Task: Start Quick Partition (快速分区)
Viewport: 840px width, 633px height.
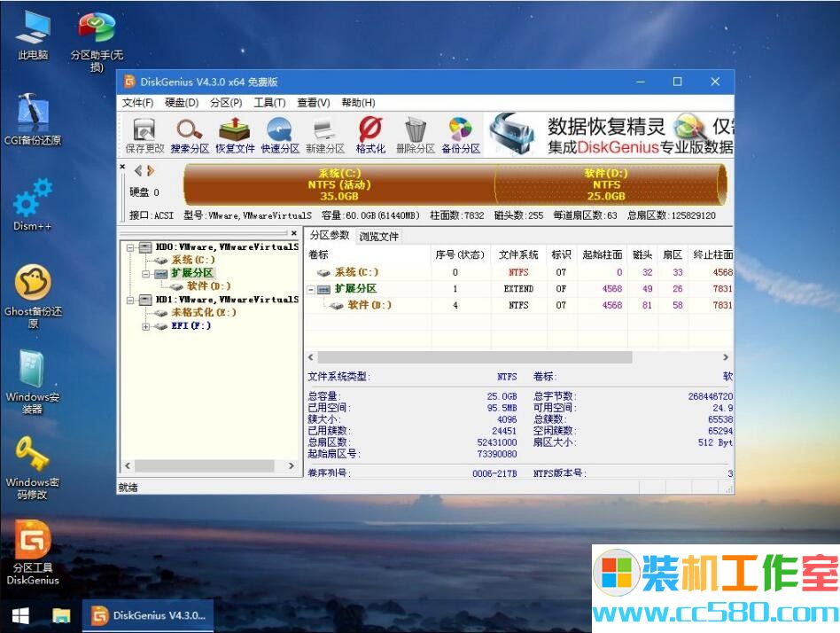Action: coord(280,136)
